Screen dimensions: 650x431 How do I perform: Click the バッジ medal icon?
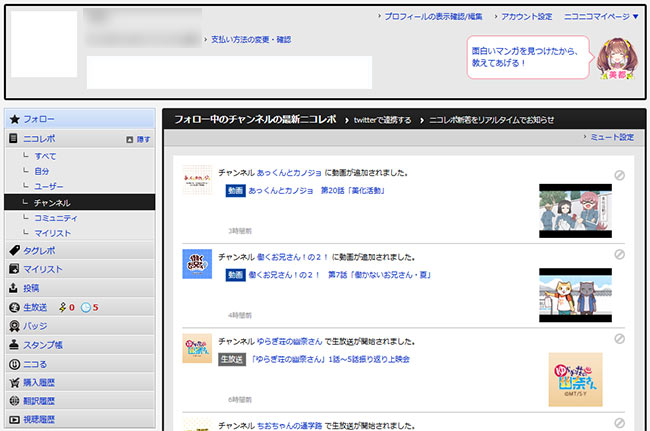[x=14, y=326]
